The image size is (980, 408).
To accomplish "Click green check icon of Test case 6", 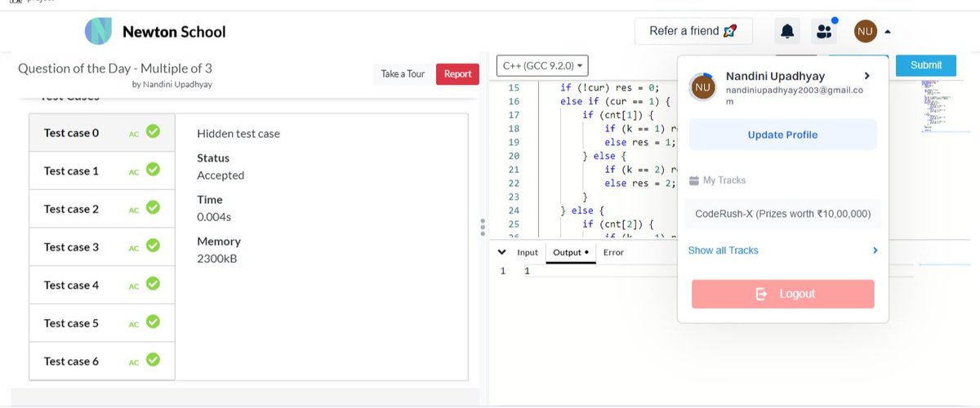I will (x=153, y=360).
